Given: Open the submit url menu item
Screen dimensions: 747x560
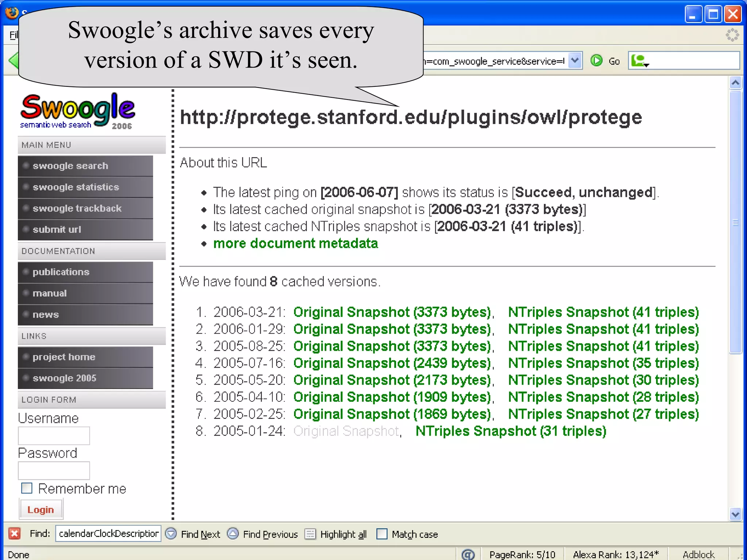Looking at the screenshot, I should (x=57, y=230).
